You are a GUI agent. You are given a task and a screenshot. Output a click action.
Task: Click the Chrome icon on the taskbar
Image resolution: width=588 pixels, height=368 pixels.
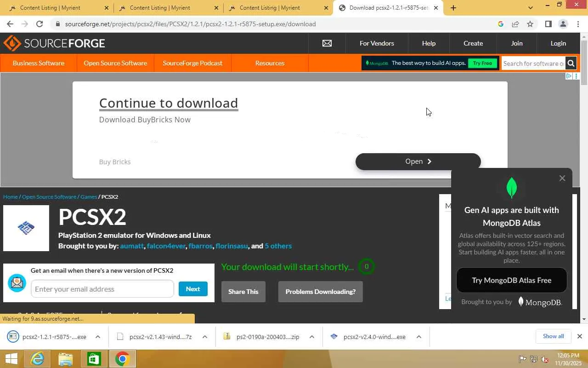pos(122,359)
